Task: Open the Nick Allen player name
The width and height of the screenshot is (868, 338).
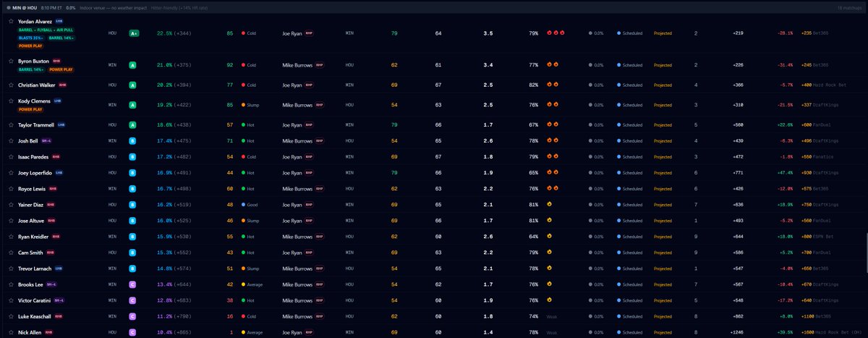Action: pos(30,332)
